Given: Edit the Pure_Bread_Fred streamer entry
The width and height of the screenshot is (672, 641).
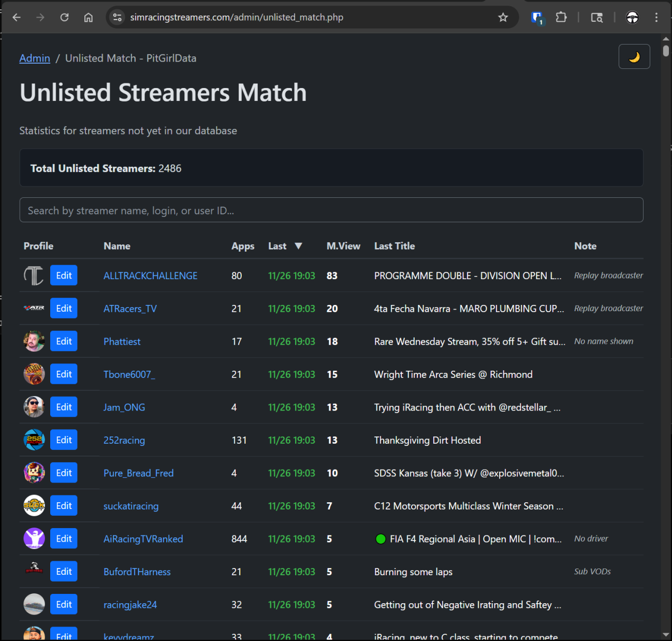Looking at the screenshot, I should click(x=64, y=473).
